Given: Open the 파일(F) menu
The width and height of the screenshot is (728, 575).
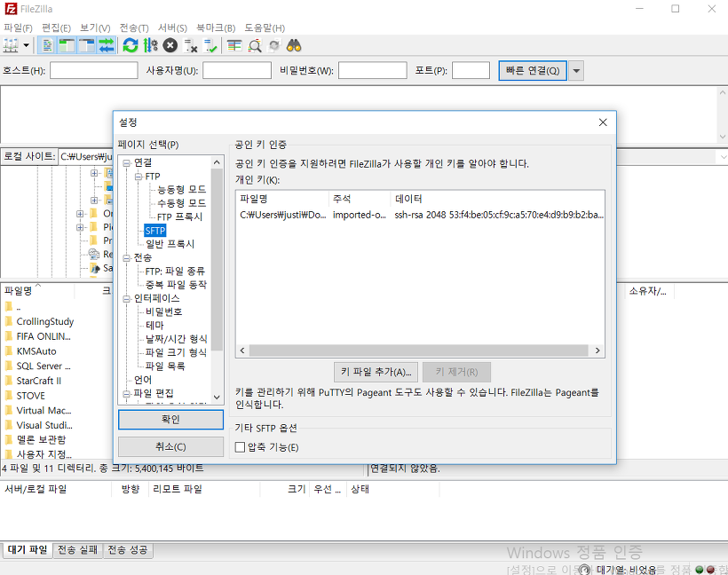Looking at the screenshot, I should [x=18, y=28].
